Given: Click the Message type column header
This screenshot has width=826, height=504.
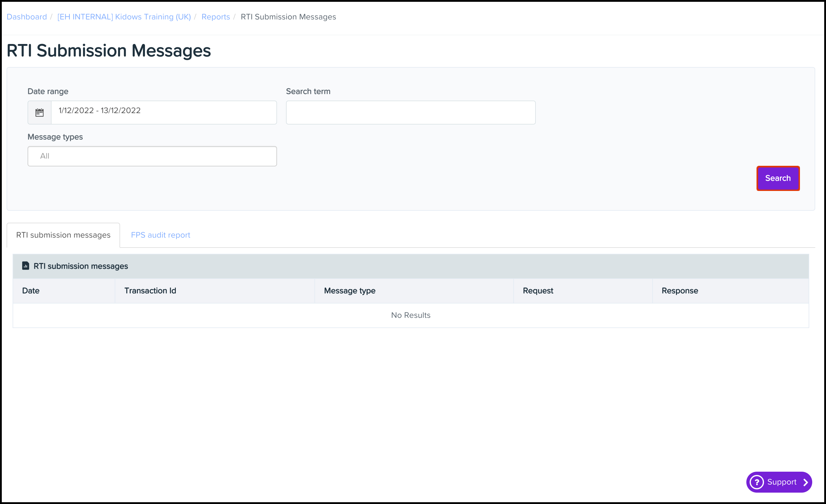Looking at the screenshot, I should 349,291.
